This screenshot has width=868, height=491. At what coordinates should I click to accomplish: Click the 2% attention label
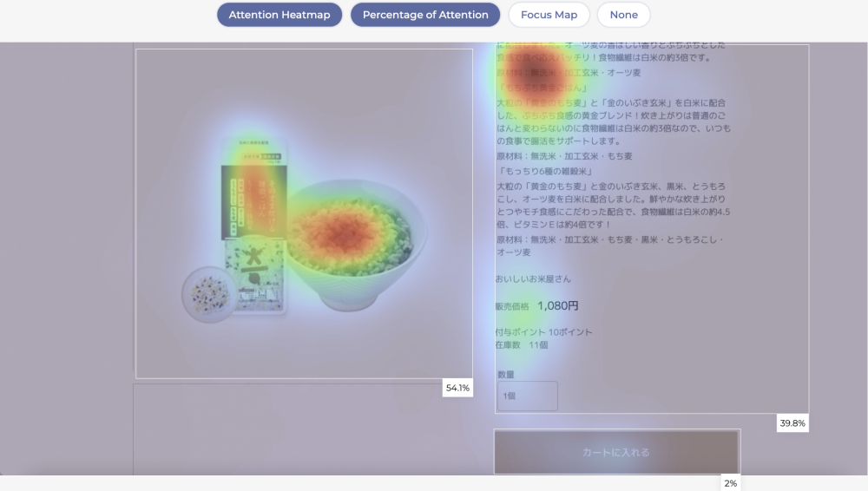(730, 483)
